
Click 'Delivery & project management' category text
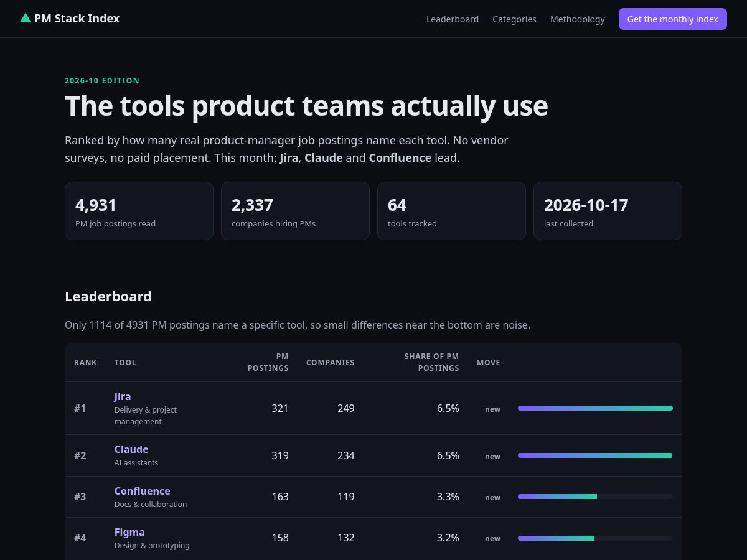tap(146, 416)
